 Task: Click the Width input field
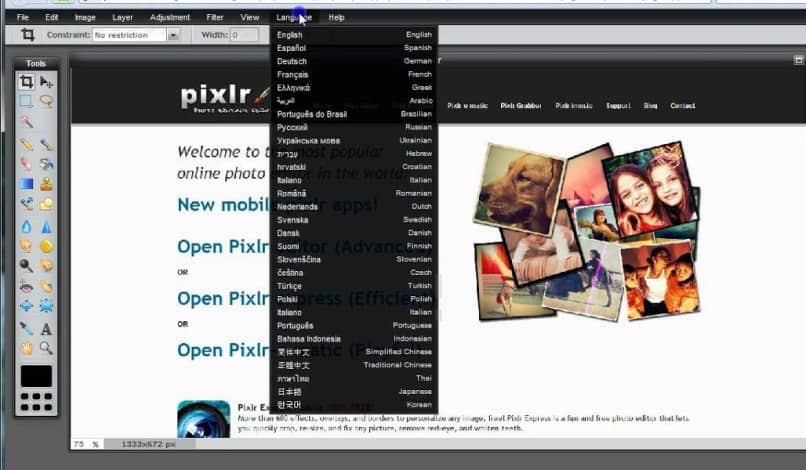(x=244, y=35)
